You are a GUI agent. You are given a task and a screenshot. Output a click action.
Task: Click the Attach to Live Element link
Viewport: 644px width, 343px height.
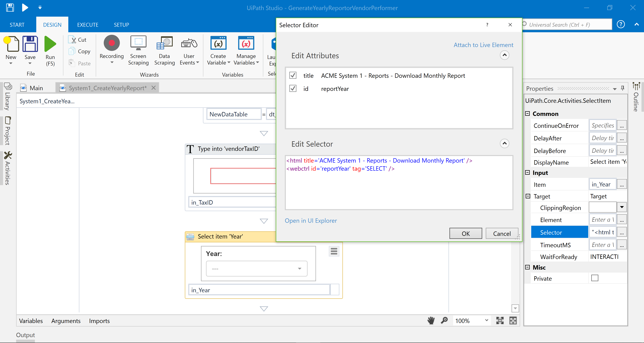(483, 45)
